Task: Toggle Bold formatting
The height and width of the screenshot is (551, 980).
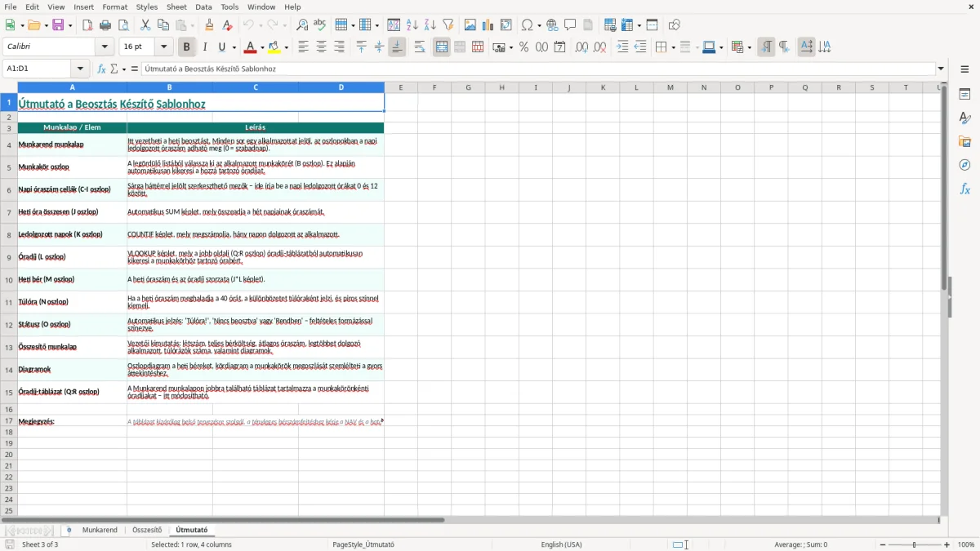Action: tap(186, 47)
